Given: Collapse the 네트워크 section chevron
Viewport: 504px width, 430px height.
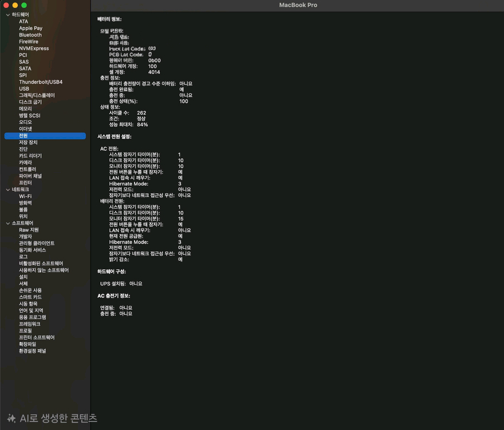Looking at the screenshot, I should pos(7,190).
